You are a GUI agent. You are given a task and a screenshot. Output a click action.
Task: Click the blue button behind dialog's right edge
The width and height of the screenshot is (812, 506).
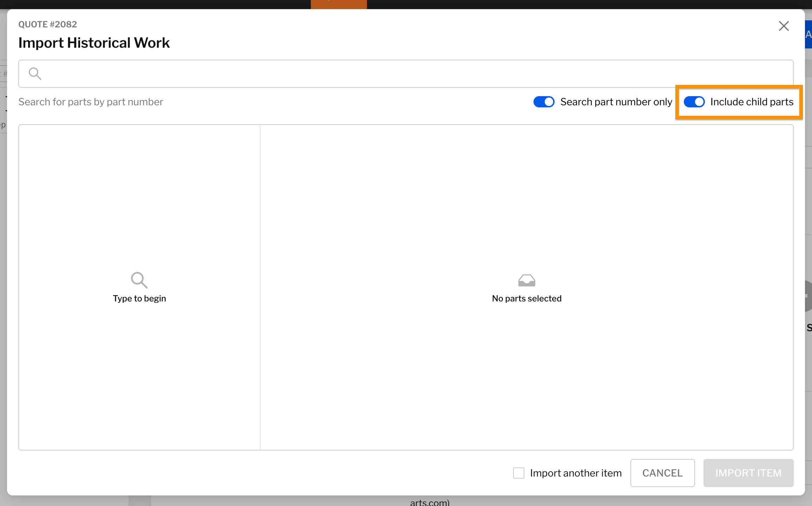[808, 34]
